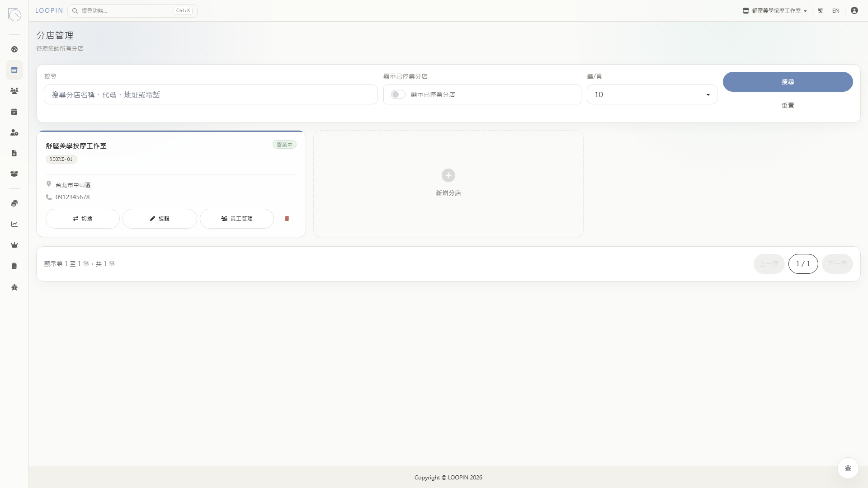Viewport: 868px width, 488px height.
Task: Open the people group icon in sidebar
Action: pos(14,91)
